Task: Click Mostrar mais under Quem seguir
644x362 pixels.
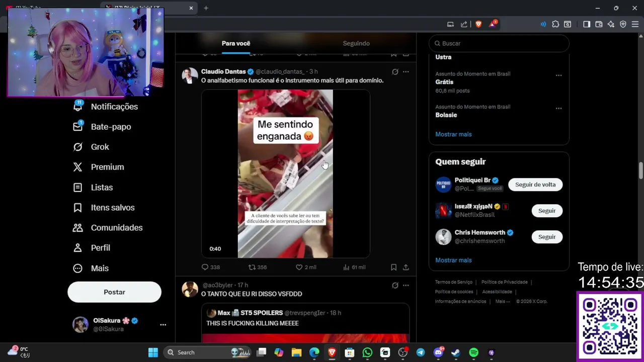Action: click(x=453, y=260)
